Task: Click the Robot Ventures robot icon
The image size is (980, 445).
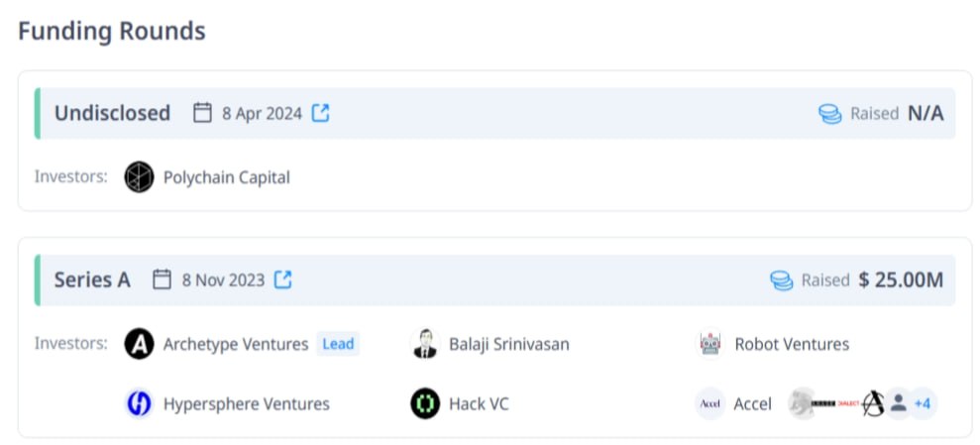Action: [x=710, y=344]
